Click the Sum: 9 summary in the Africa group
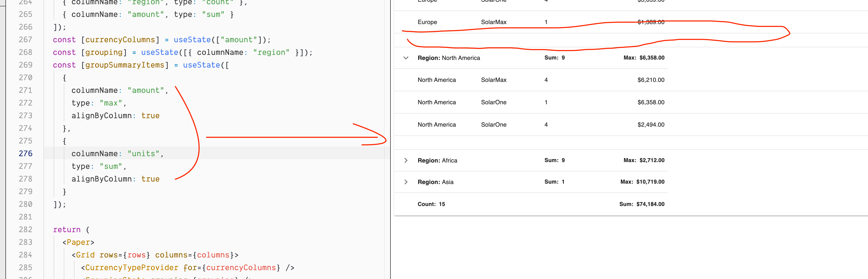The height and width of the screenshot is (279, 868). coord(554,160)
